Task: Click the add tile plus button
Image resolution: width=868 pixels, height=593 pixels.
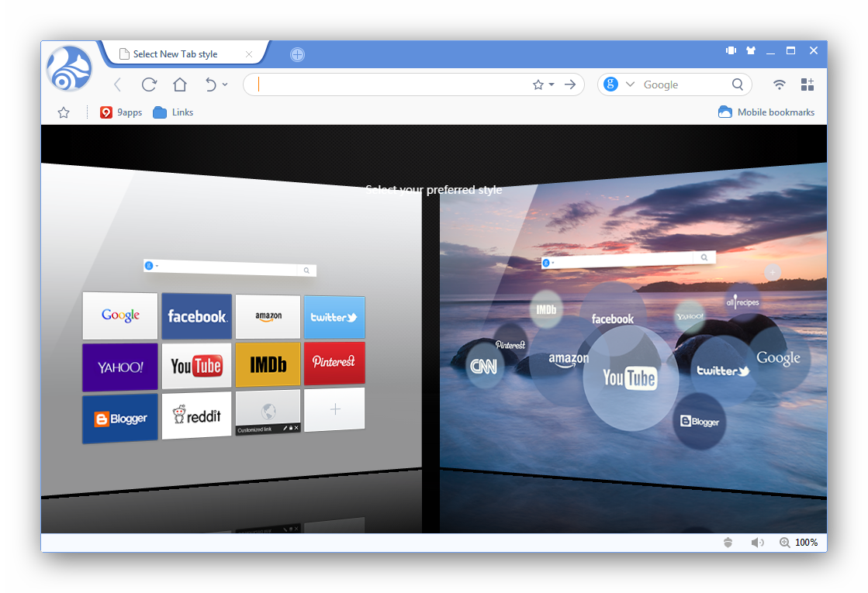Action: coord(334,409)
